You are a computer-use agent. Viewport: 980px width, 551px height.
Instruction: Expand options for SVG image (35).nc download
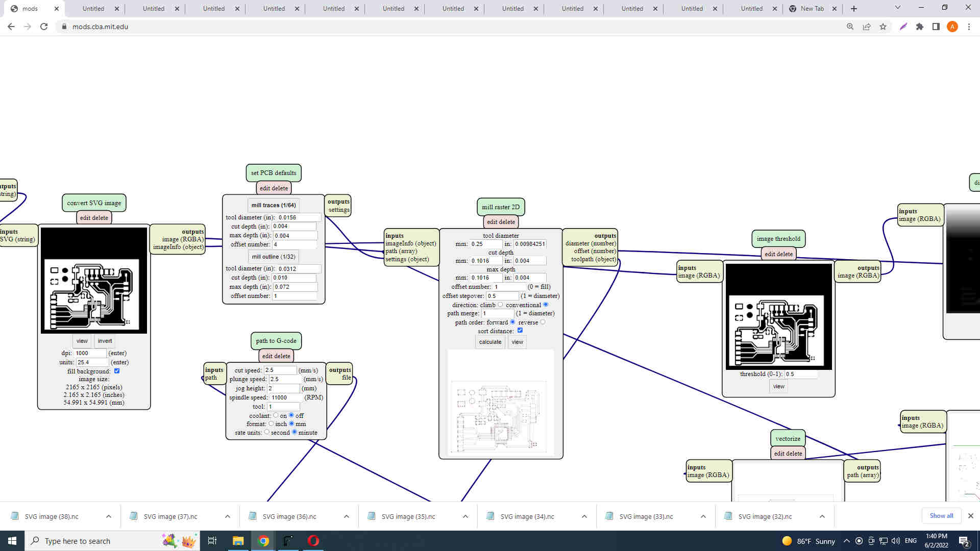(465, 516)
